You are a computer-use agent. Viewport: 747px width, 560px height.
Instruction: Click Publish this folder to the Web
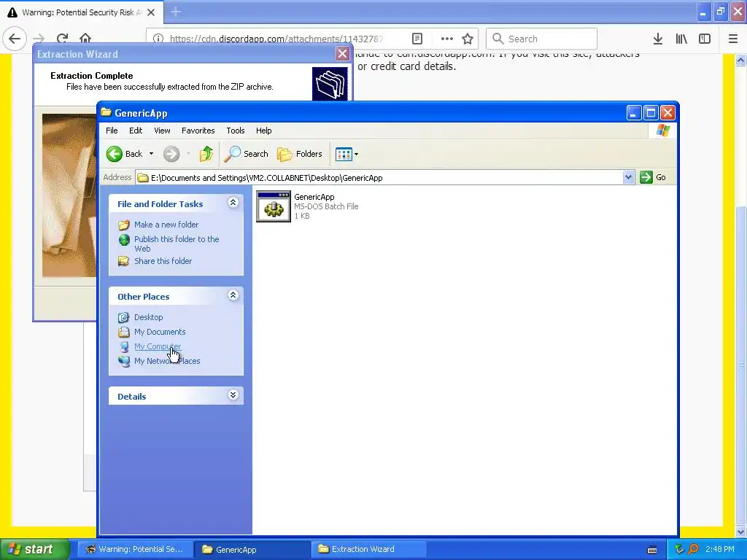(177, 244)
